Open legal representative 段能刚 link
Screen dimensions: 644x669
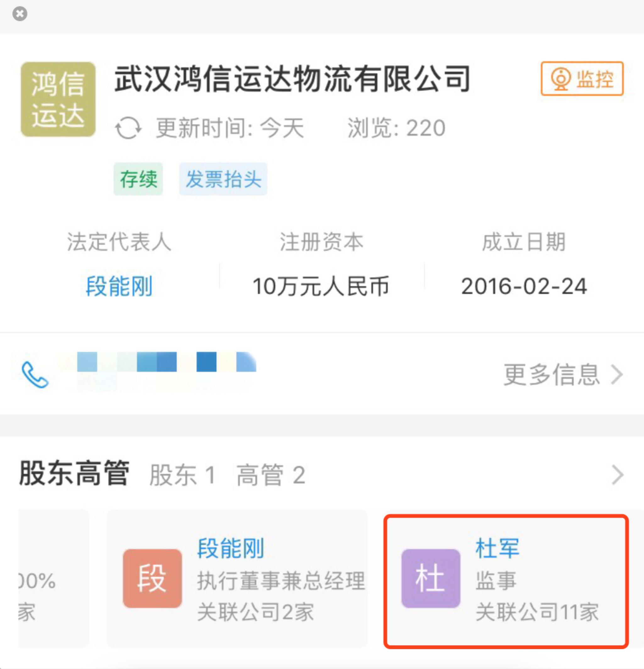[119, 286]
